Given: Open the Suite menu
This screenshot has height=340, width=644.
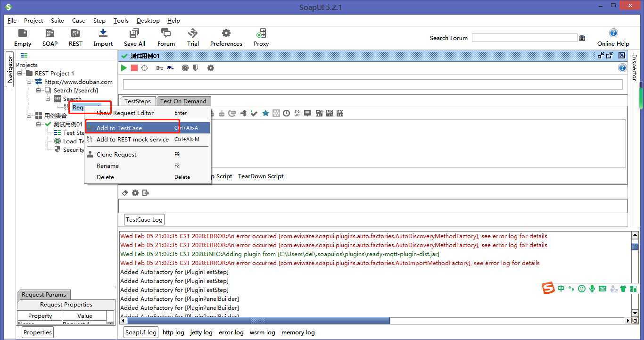Looking at the screenshot, I should [58, 20].
